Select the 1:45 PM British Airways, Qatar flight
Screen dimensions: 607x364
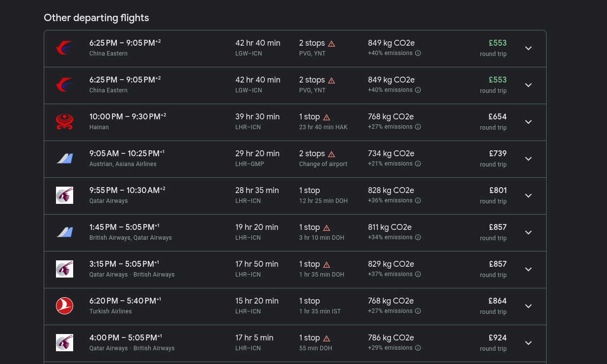point(295,233)
